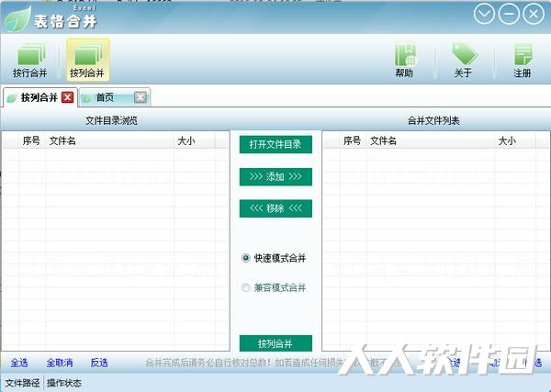Click 序号 header in 合并文件列表
Viewport: 551px width, 392px height.
click(x=352, y=140)
